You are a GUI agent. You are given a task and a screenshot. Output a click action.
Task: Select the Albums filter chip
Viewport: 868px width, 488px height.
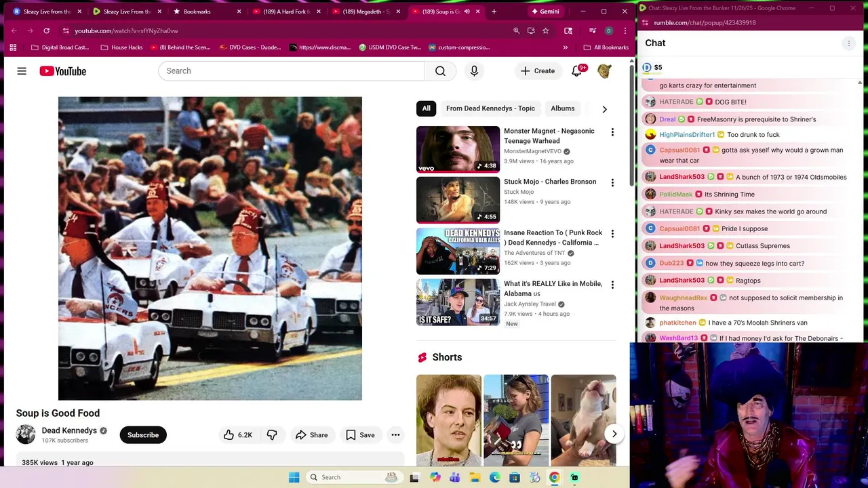[562, 108]
